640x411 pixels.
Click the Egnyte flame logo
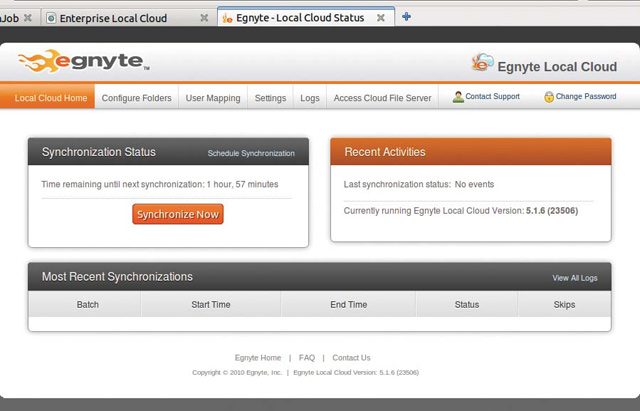click(84, 62)
